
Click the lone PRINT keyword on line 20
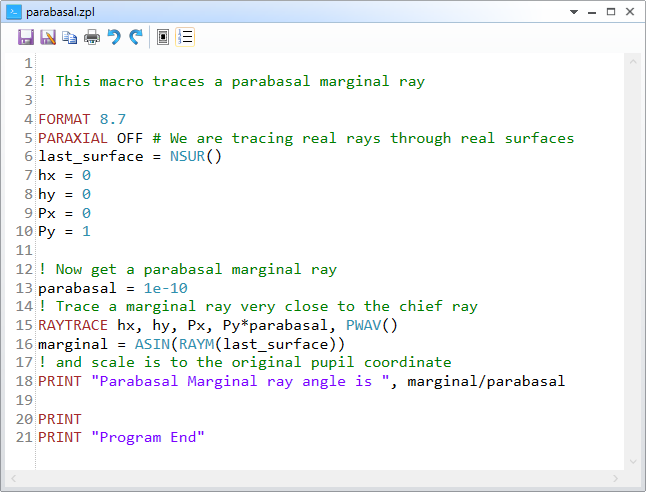tap(60, 419)
